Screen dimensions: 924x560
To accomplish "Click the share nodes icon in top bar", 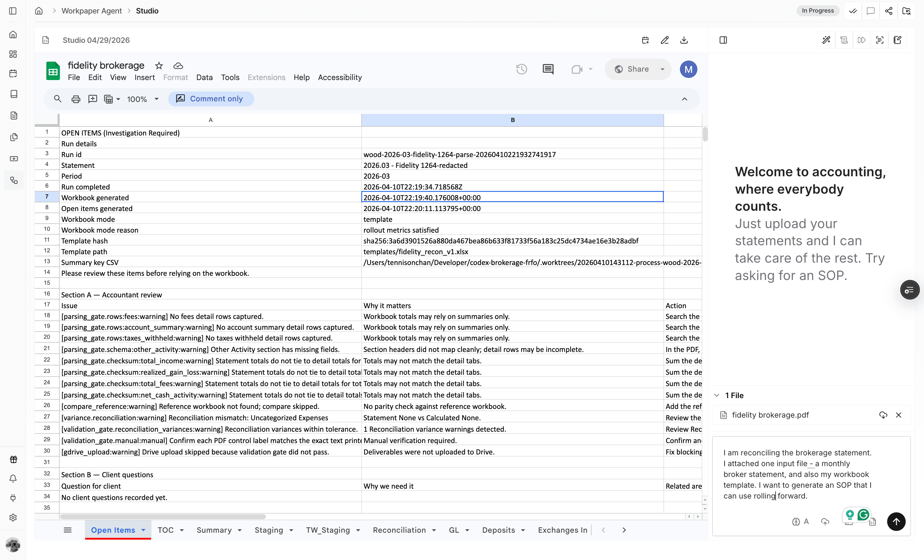I will (889, 11).
